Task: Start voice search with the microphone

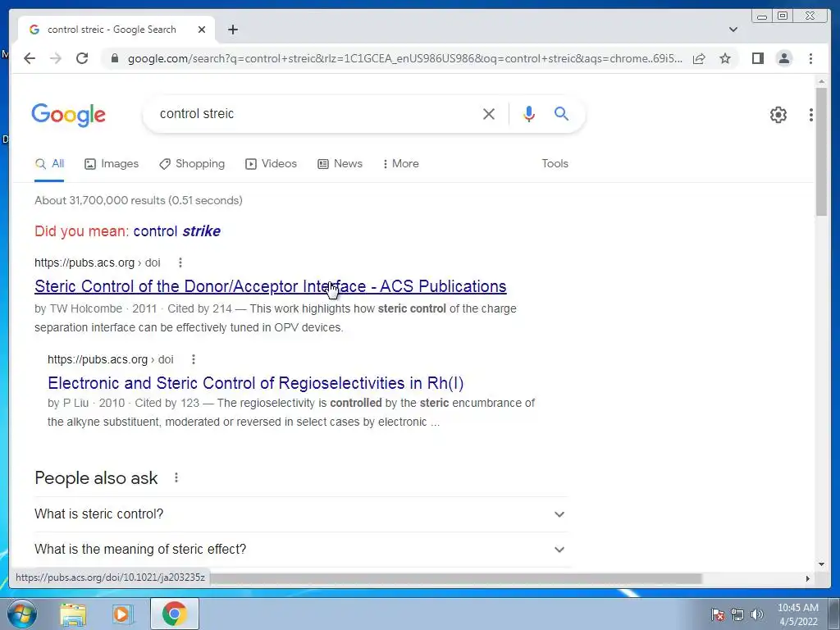Action: [529, 113]
